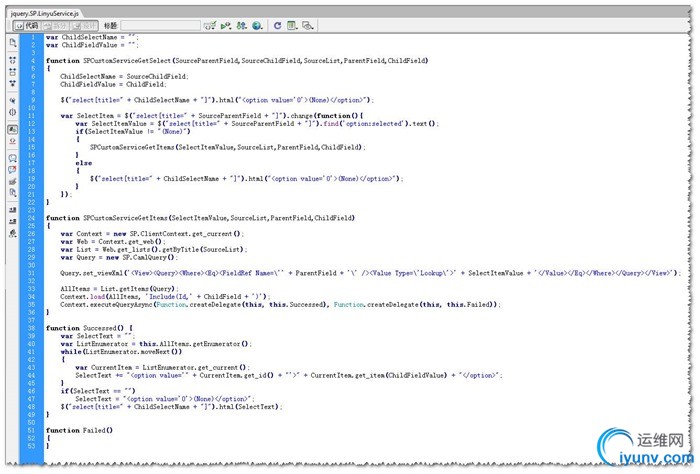Image resolution: width=700 pixels, height=474 pixels.
Task: Open the green play debug-in-browser menu
Action: pos(226,26)
